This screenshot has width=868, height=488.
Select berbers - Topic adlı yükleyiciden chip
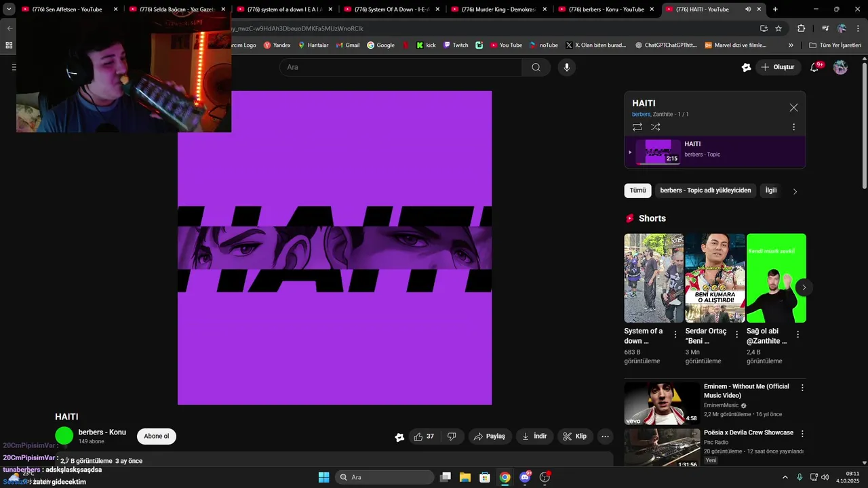coord(705,190)
